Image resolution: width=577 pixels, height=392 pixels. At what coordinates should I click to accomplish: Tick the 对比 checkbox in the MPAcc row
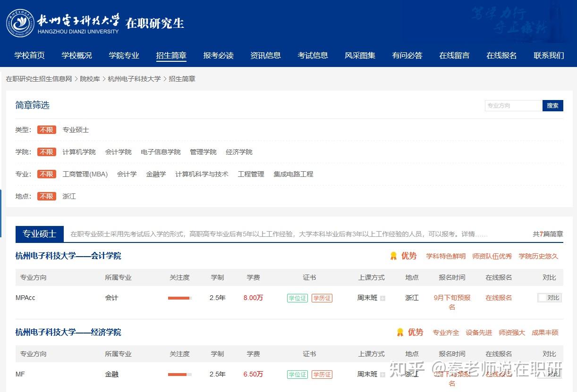[x=542, y=298]
